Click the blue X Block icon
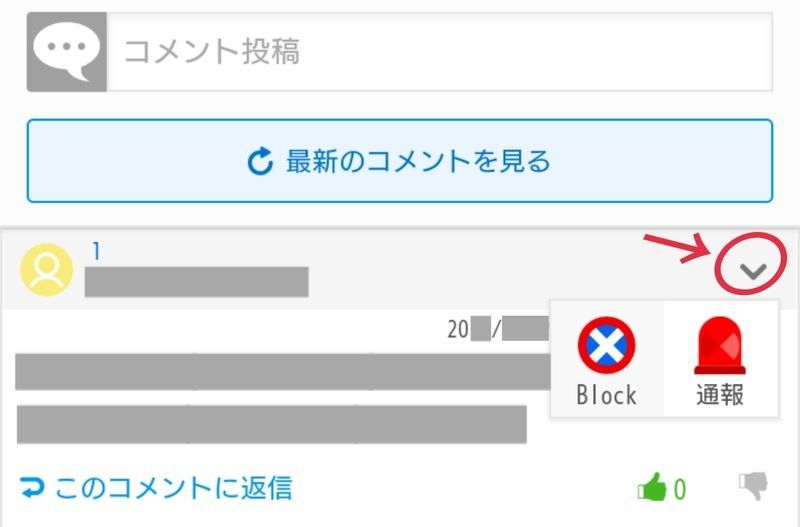 click(606, 346)
